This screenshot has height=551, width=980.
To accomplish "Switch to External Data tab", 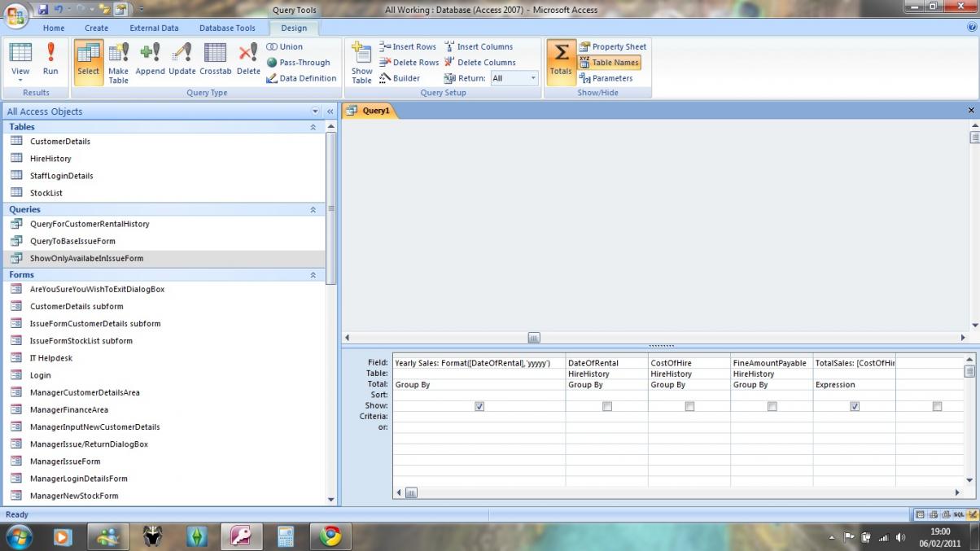I will pos(154,28).
